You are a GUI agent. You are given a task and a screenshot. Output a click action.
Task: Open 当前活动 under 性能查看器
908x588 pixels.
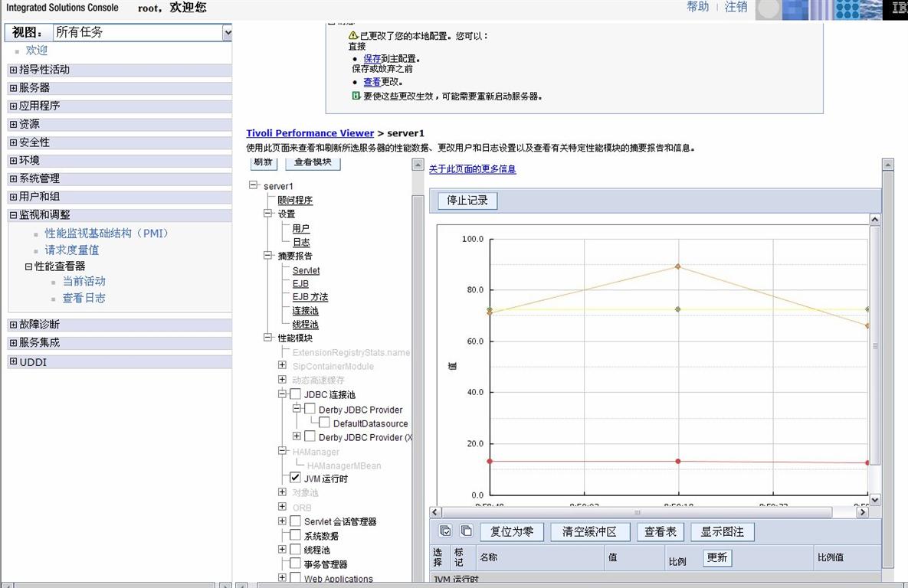point(84,281)
